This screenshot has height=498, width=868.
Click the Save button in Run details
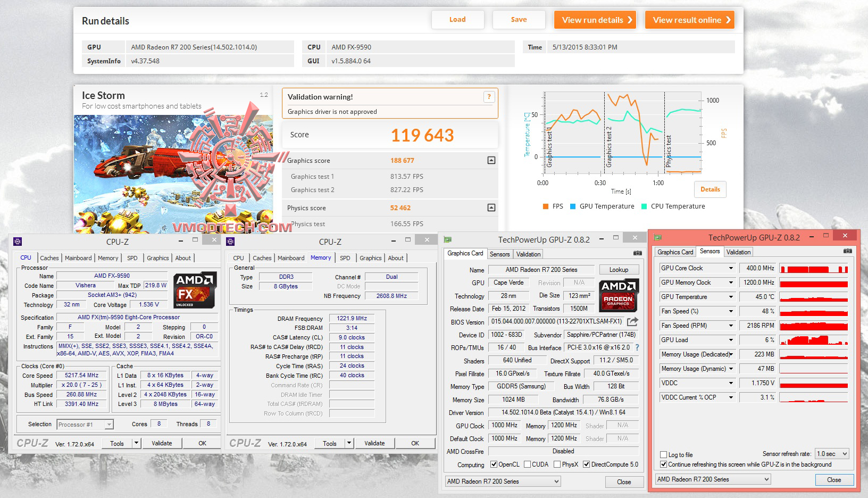(x=519, y=20)
